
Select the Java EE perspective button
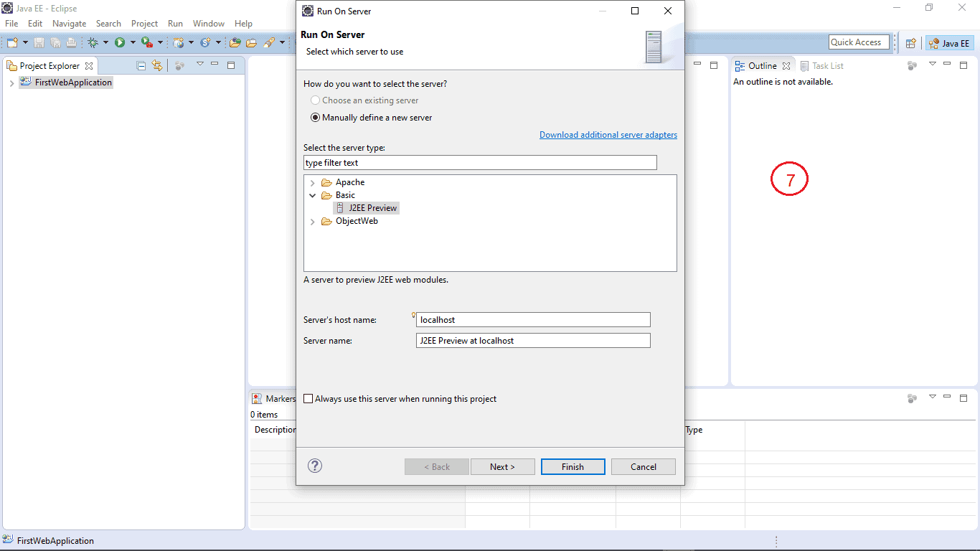pyautogui.click(x=950, y=43)
